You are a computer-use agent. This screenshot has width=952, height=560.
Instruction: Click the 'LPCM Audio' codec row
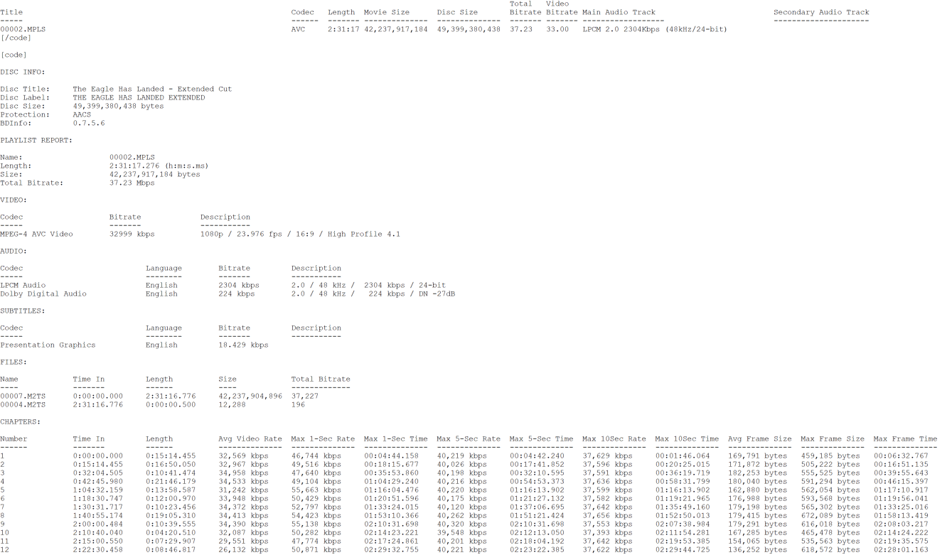pos(23,285)
